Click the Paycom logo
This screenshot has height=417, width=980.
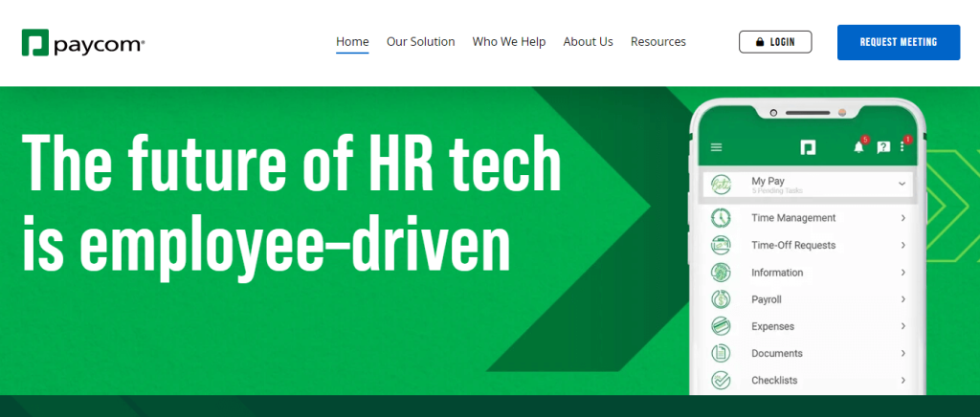pyautogui.click(x=83, y=42)
